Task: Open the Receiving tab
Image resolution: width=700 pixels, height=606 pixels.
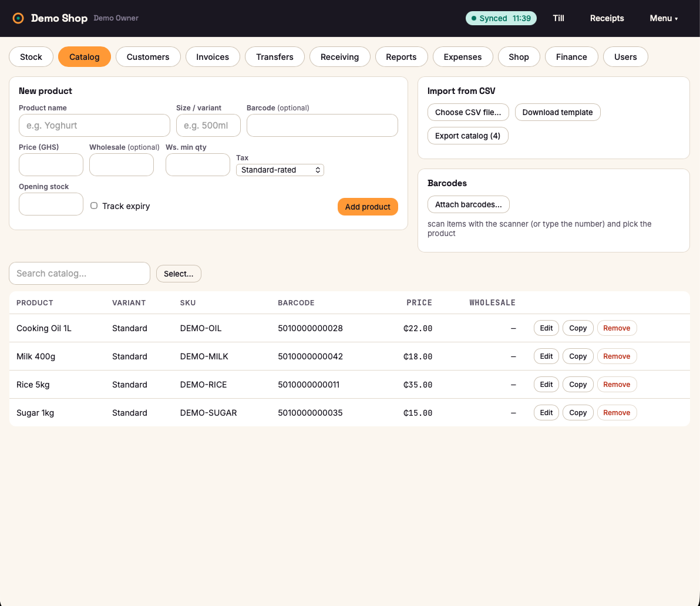Action: (340, 57)
